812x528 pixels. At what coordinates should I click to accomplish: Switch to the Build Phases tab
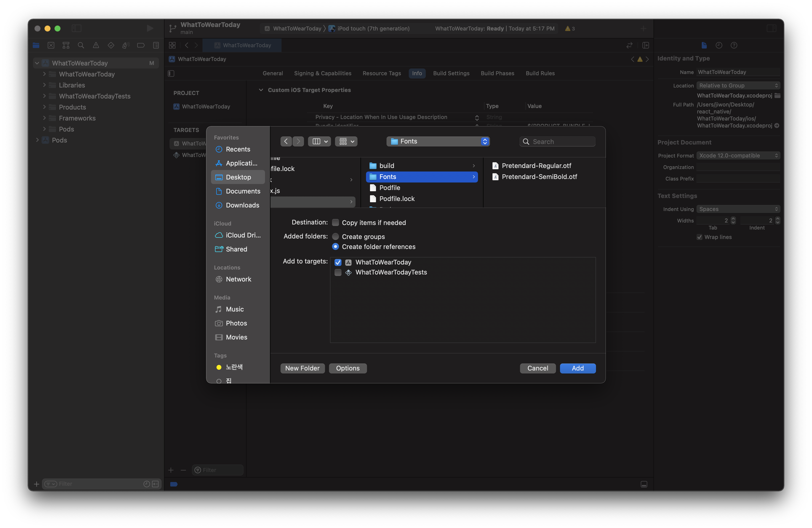point(497,73)
